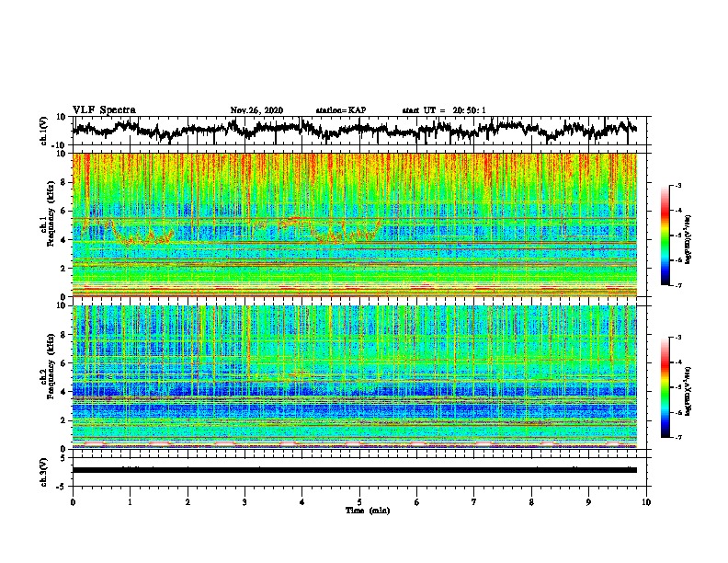Click the time axis tick label '7'
Screen dimensions: 728x563
474,502
